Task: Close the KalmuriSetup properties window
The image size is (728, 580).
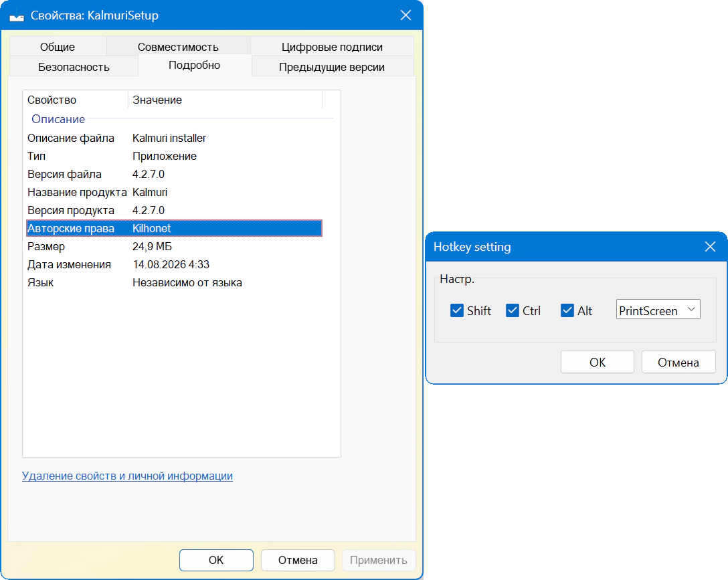Action: pos(405,15)
